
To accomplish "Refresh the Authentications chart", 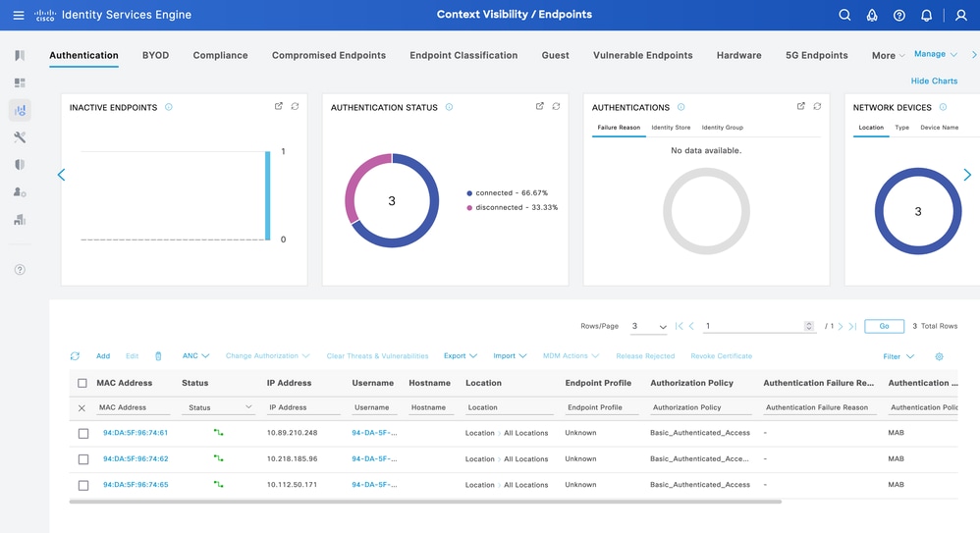I will coord(818,106).
